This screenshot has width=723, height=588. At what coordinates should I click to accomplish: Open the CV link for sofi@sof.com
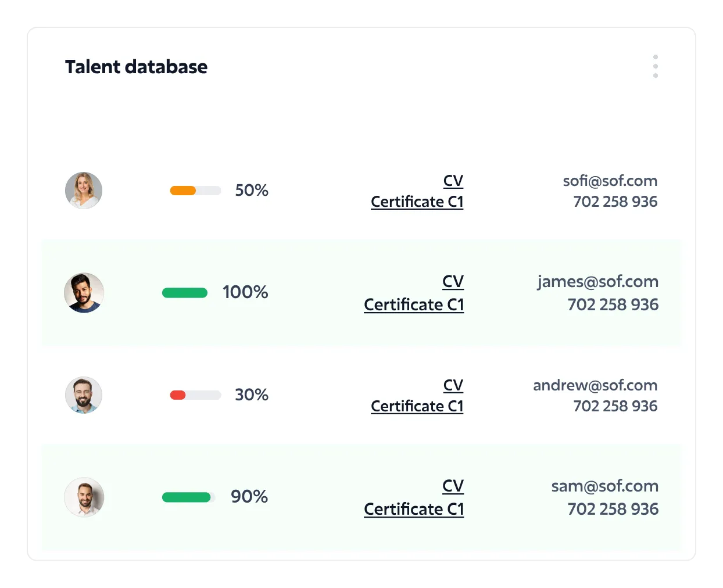click(x=453, y=181)
